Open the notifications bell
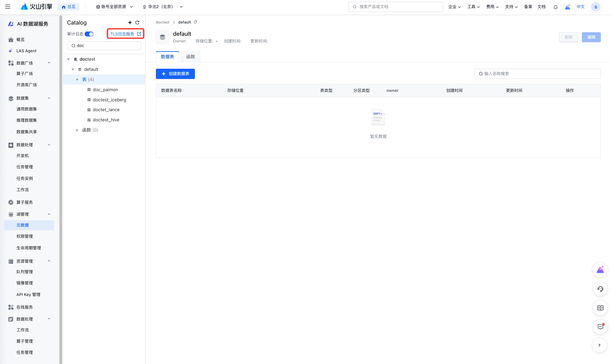This screenshot has height=364, width=611. click(x=556, y=7)
